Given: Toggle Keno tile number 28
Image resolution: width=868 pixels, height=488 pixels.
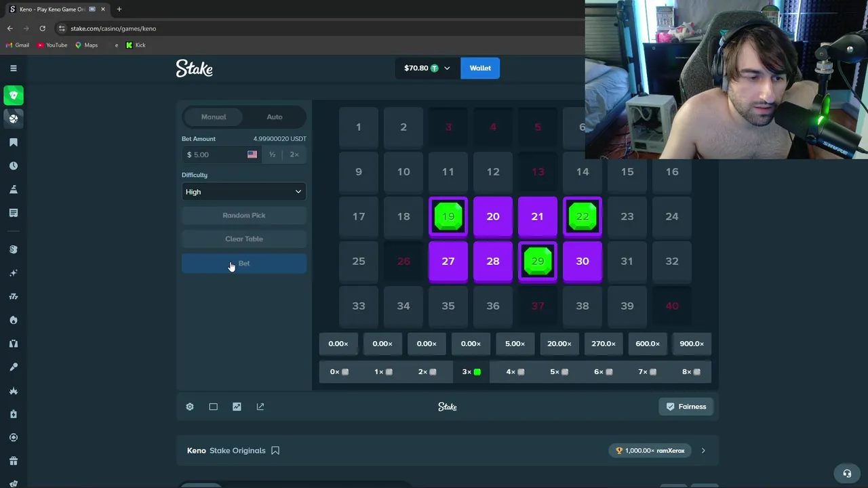Looking at the screenshot, I should 493,262.
